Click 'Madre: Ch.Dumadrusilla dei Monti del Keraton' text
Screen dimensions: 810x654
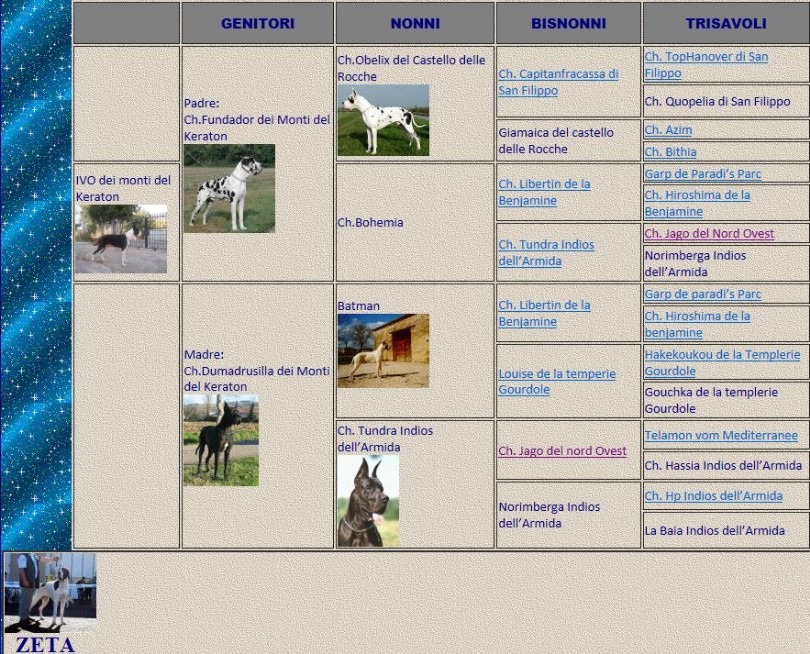[x=257, y=370]
